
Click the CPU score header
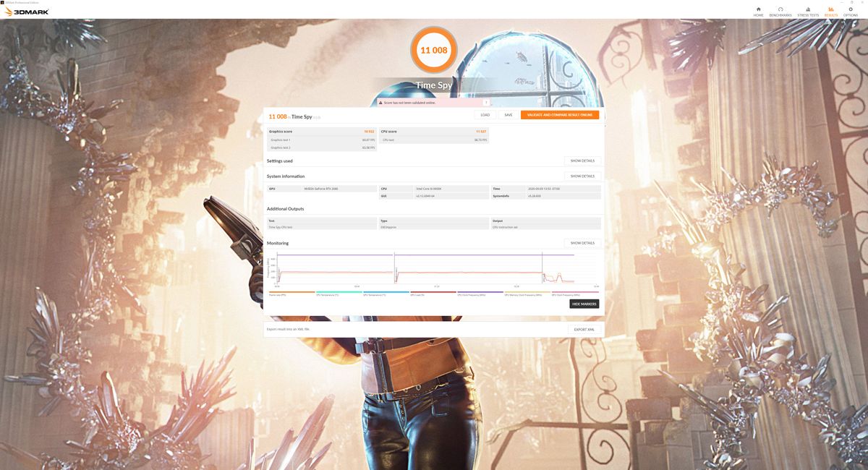434,132
